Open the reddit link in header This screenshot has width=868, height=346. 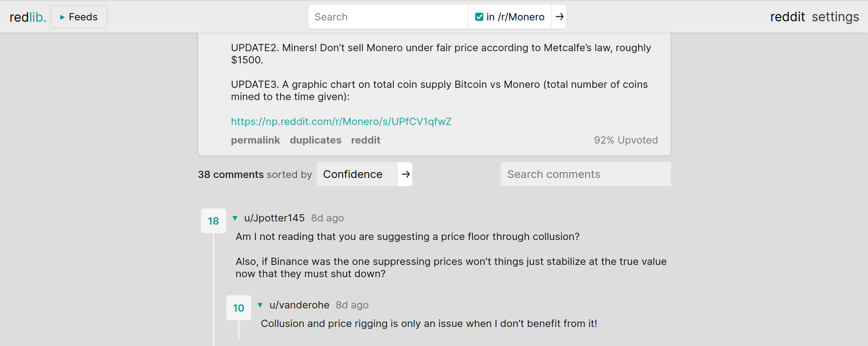click(787, 17)
